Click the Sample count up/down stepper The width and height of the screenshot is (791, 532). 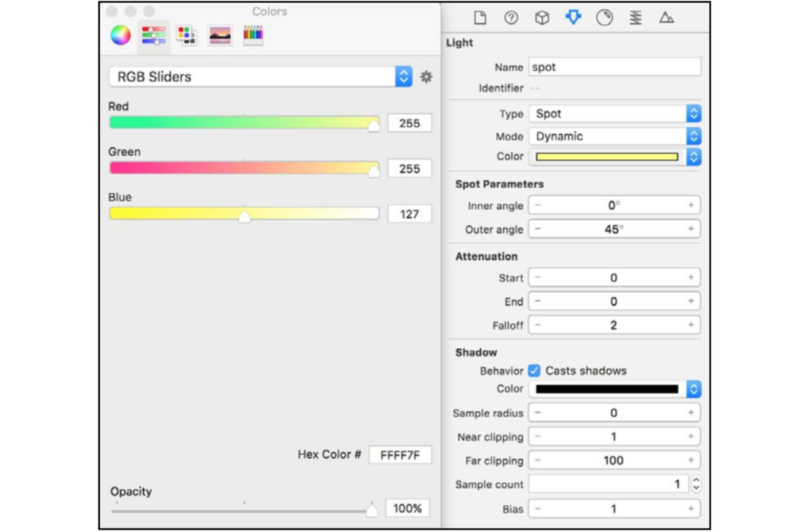(x=696, y=484)
